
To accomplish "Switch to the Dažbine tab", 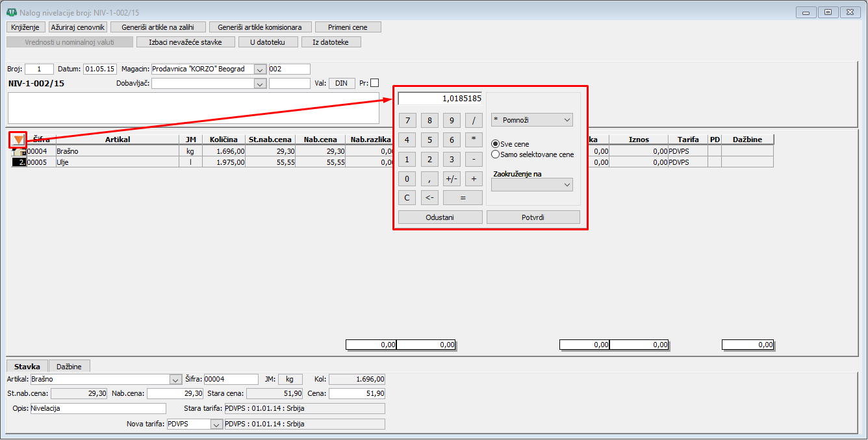I will [x=69, y=367].
